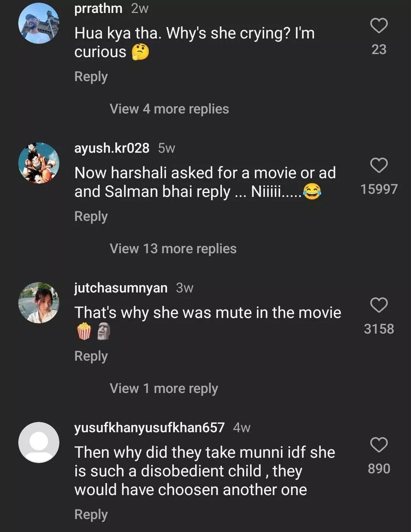
Task: Open yusufkhanyusufkhan657's default avatar
Action: (39, 443)
